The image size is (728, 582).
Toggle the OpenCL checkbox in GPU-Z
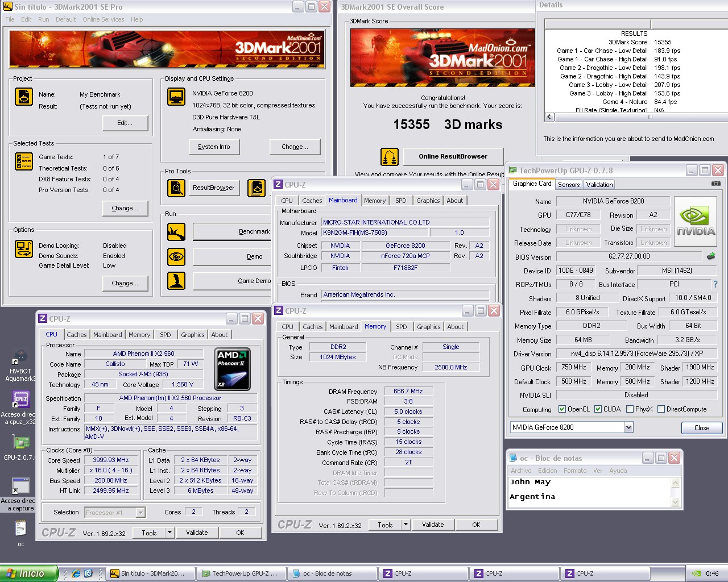click(562, 409)
